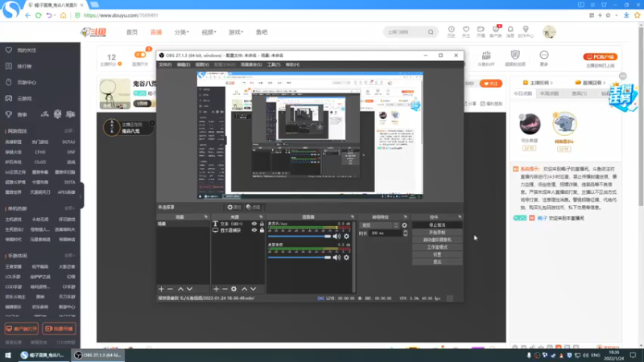Open transition properties gear icon
The image size is (644, 362).
405,225
